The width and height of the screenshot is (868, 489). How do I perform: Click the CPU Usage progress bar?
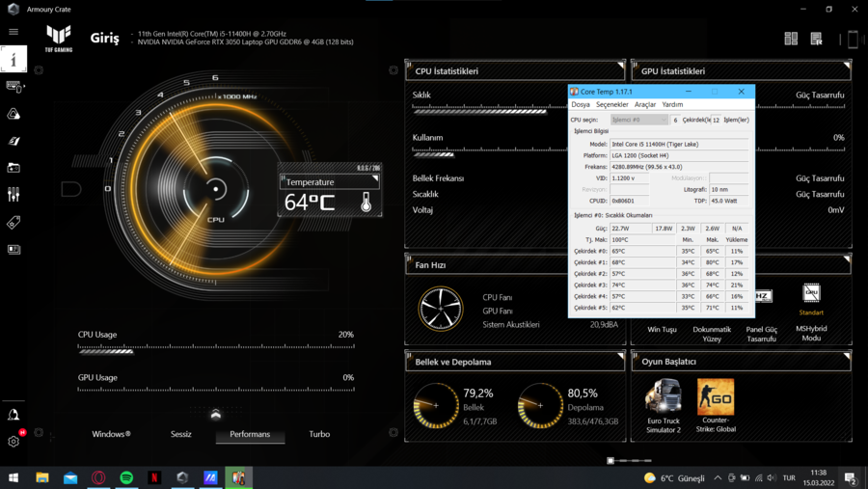pyautogui.click(x=216, y=350)
